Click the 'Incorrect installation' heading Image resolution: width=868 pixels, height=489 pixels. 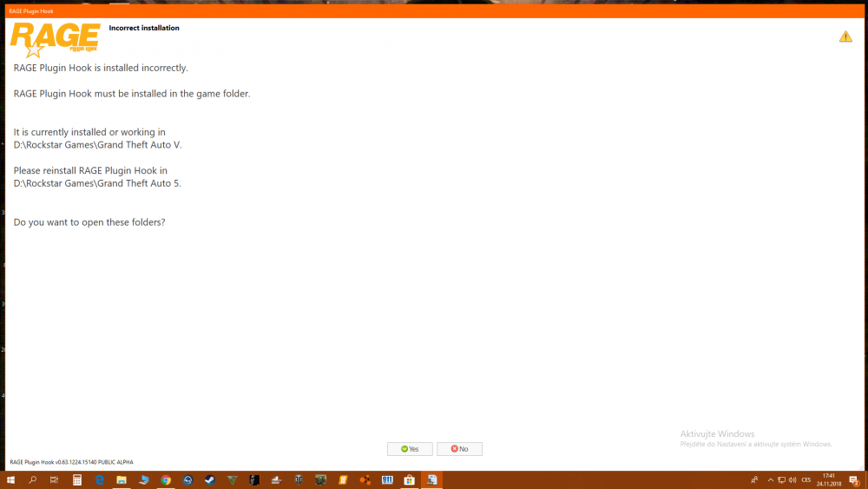tap(144, 28)
